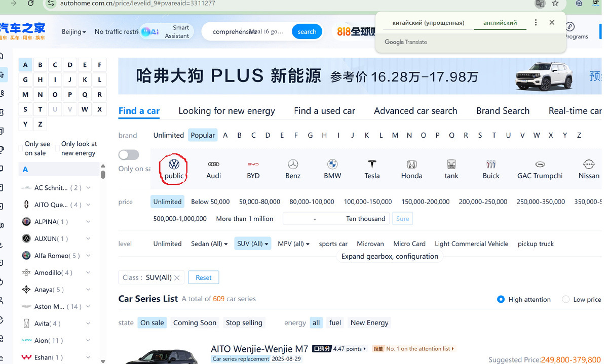Expand the AC Schnitzer brand row

89,188
